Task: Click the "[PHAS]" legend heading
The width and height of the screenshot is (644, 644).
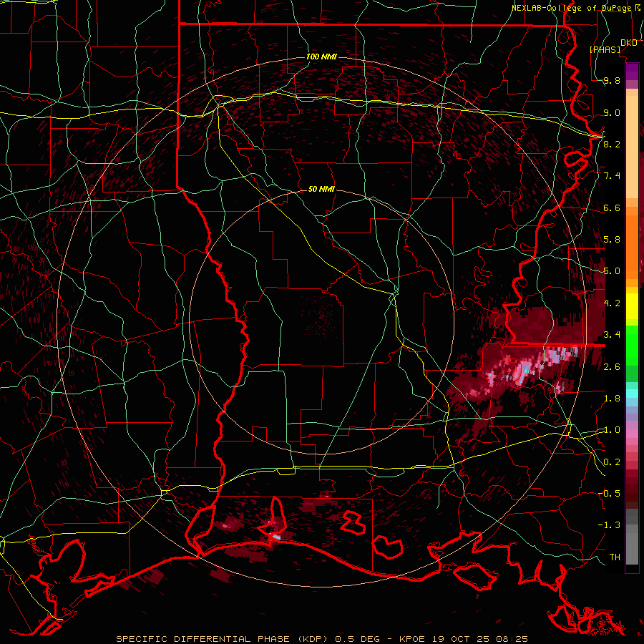Action: pyautogui.click(x=605, y=49)
